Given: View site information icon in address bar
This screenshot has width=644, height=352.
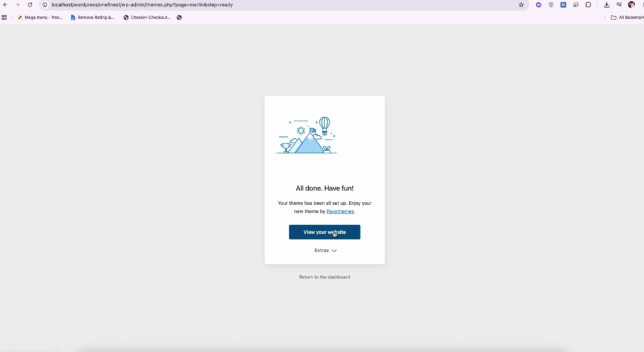Looking at the screenshot, I should (45, 5).
